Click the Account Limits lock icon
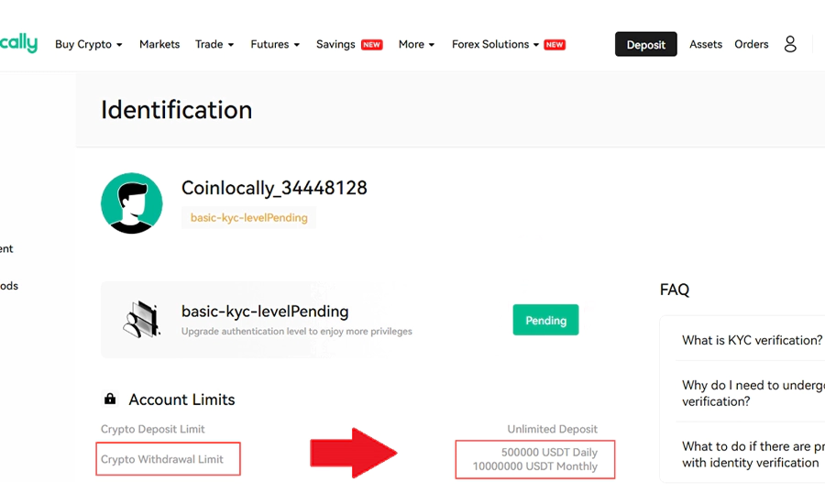The height and width of the screenshot is (504, 825). pos(110,400)
